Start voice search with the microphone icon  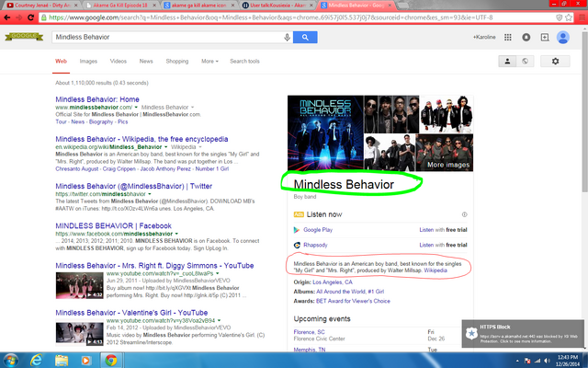[287, 37]
